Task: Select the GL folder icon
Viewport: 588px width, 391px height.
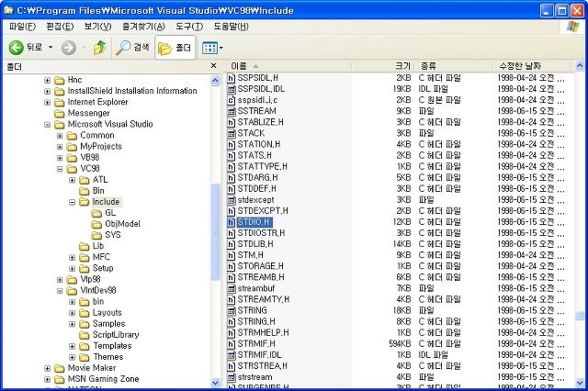Action: click(96, 213)
